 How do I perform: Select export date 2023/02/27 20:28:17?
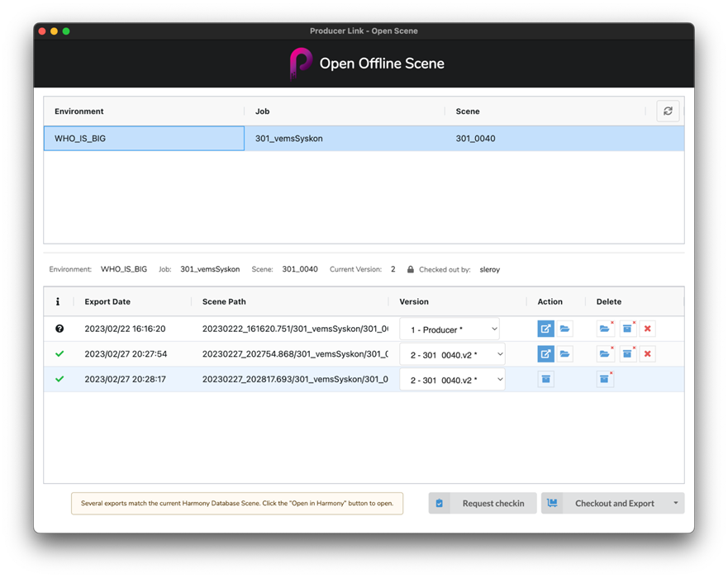pos(125,379)
